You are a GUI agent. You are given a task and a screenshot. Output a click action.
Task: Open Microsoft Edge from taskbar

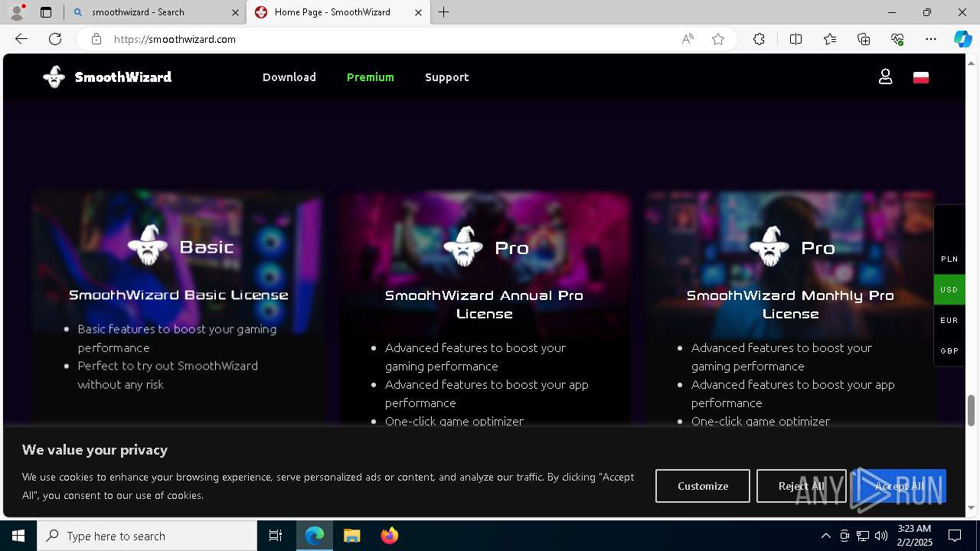point(315,536)
